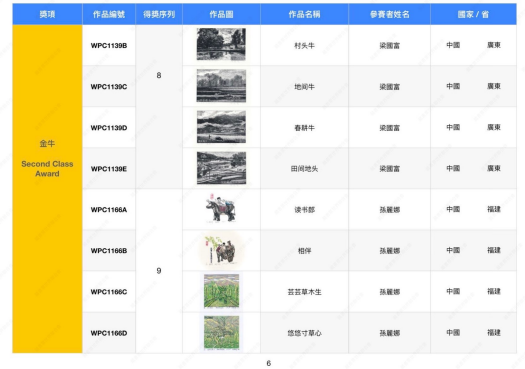Select entry number WPC1166A
Screen dimensions: 525x369
click(x=109, y=210)
